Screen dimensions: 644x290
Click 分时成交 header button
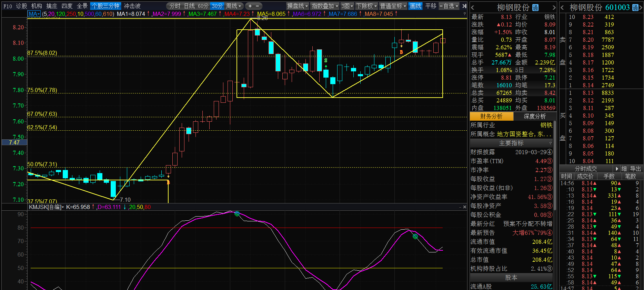pyautogui.click(x=586, y=169)
